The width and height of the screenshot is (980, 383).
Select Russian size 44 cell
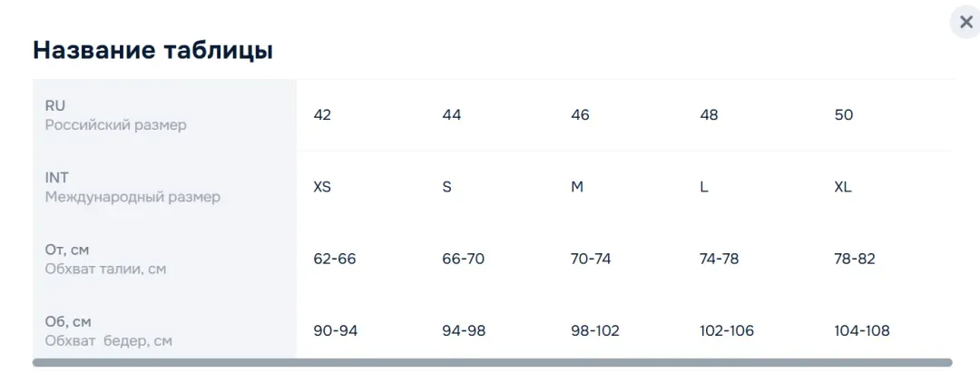click(452, 115)
